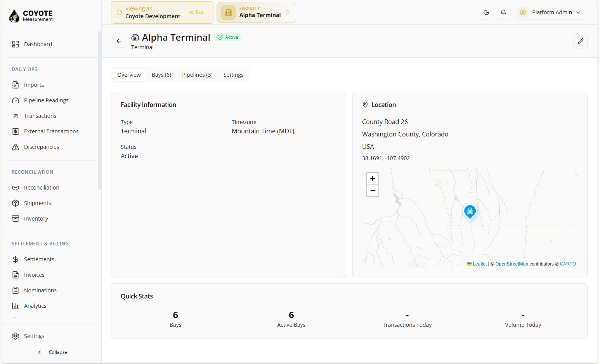
Task: Click the facility building icon in selector
Action: tap(229, 12)
